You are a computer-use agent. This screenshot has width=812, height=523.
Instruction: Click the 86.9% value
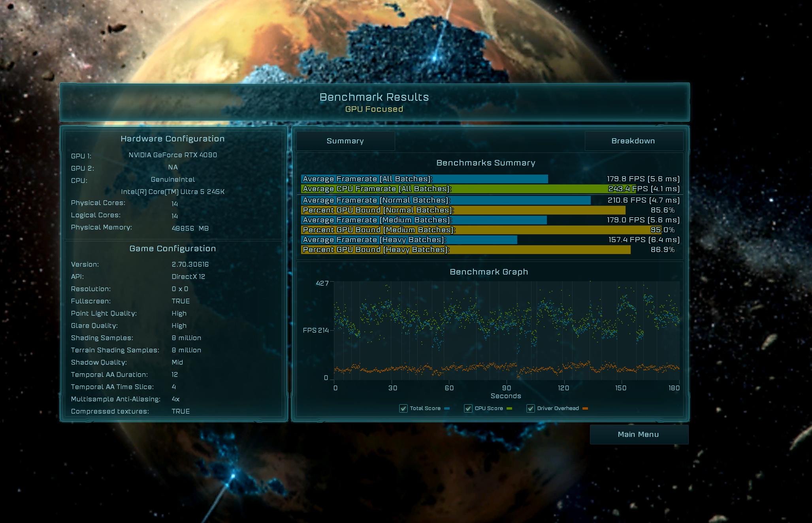pos(663,250)
